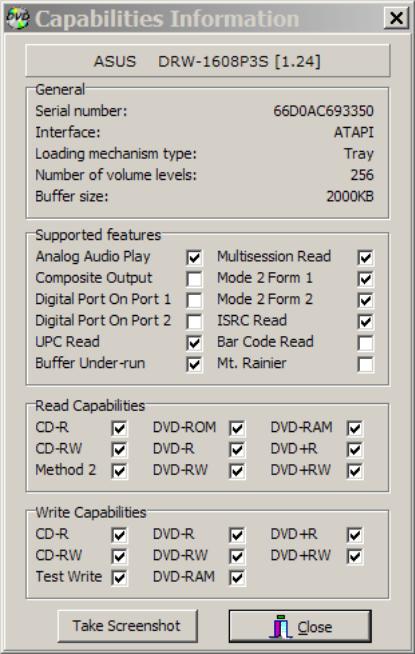Toggle DVD-R under Read Capabilities
Image resolution: width=415 pixels, height=654 pixels.
pos(237,450)
